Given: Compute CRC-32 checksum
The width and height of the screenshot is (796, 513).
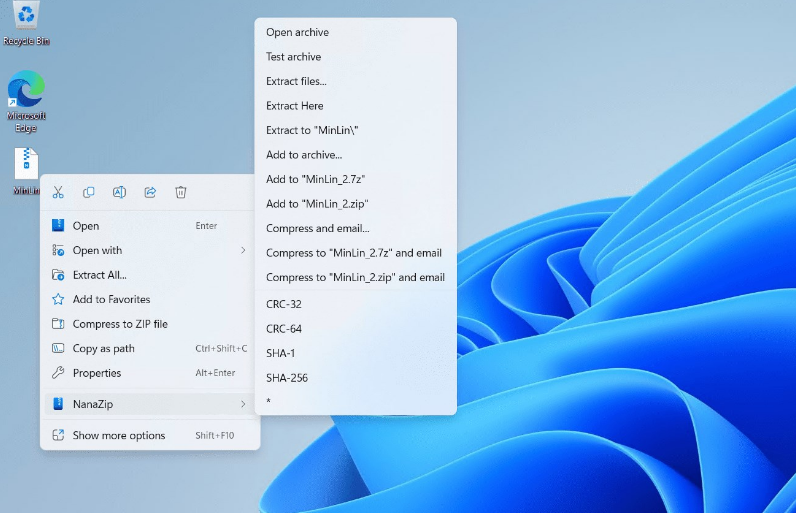Looking at the screenshot, I should click(355, 304).
